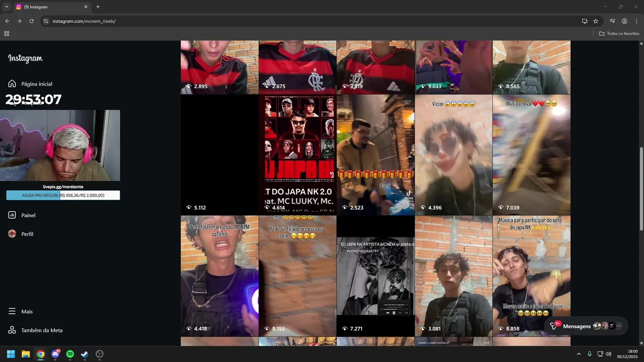Open the reel with 2.675 views
The image size is (644, 362).
coord(297,67)
